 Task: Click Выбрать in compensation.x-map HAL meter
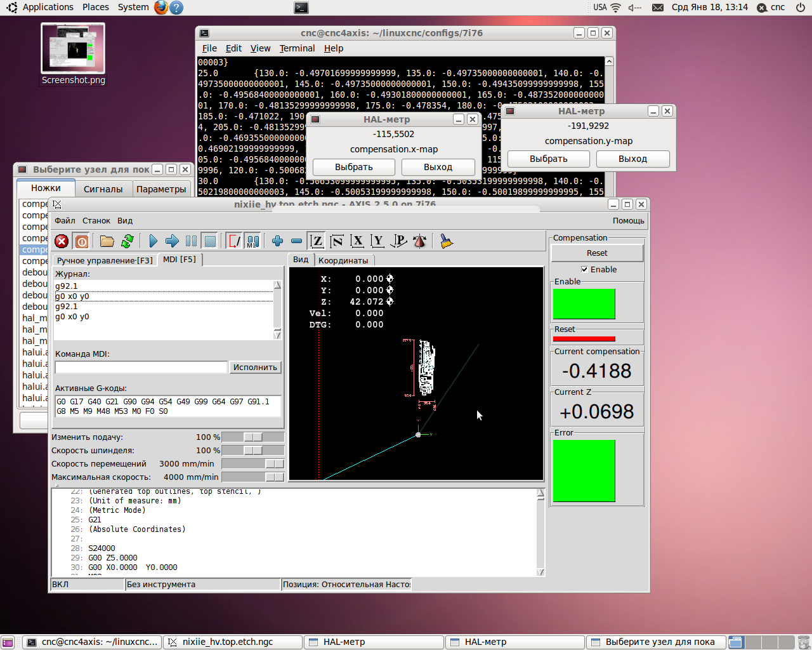353,167
